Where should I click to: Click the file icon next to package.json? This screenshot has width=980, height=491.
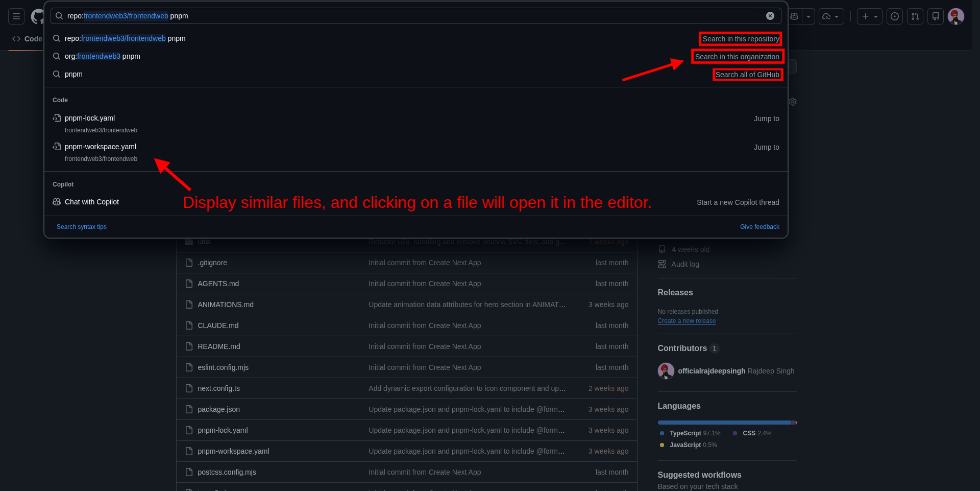(x=189, y=409)
